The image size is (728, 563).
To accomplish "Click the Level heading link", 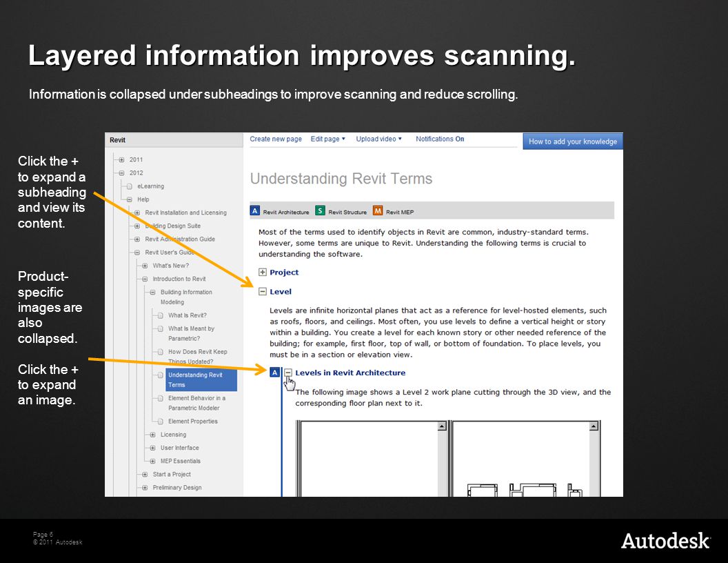I will point(281,292).
